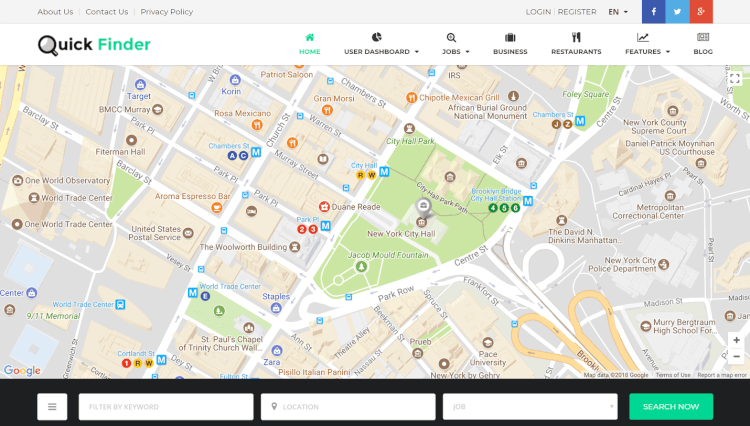The width and height of the screenshot is (750, 426).
Task: Go to the Restaurants menu item
Action: pos(576,44)
